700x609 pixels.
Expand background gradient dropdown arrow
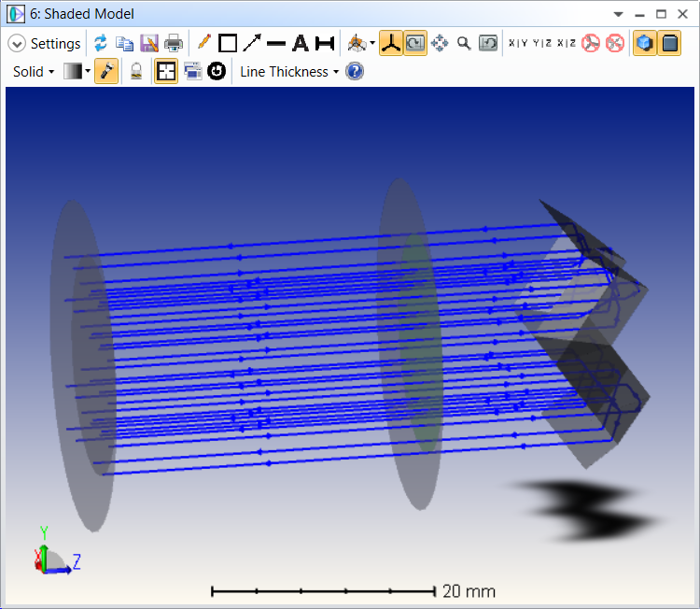[88, 71]
